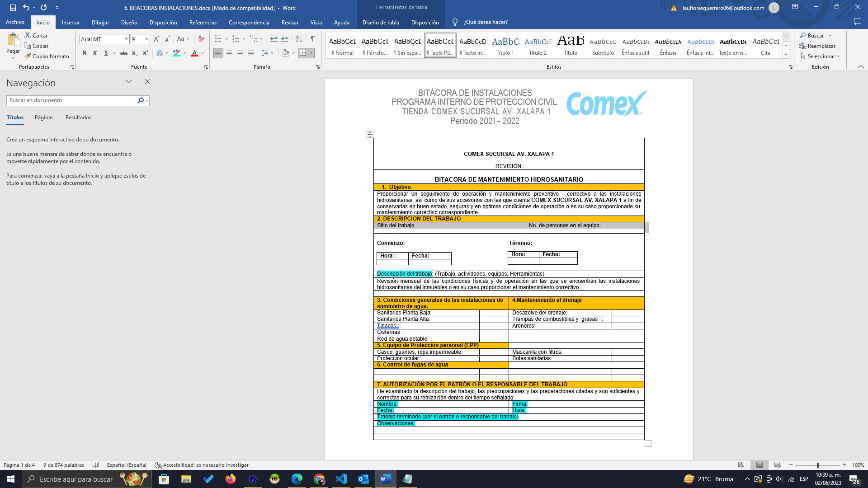Screen dimensions: 868x488
Task: Click the Save icon in the title bar
Action: coord(13,8)
